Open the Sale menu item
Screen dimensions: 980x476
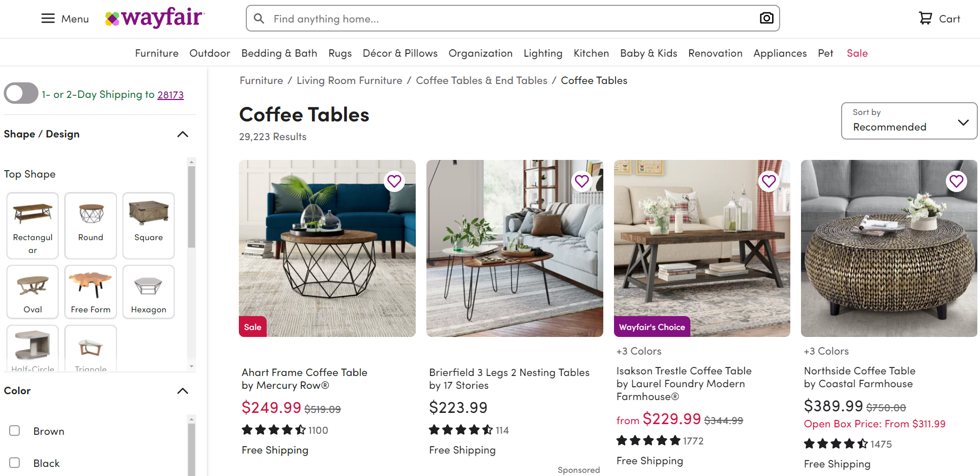[x=857, y=53]
